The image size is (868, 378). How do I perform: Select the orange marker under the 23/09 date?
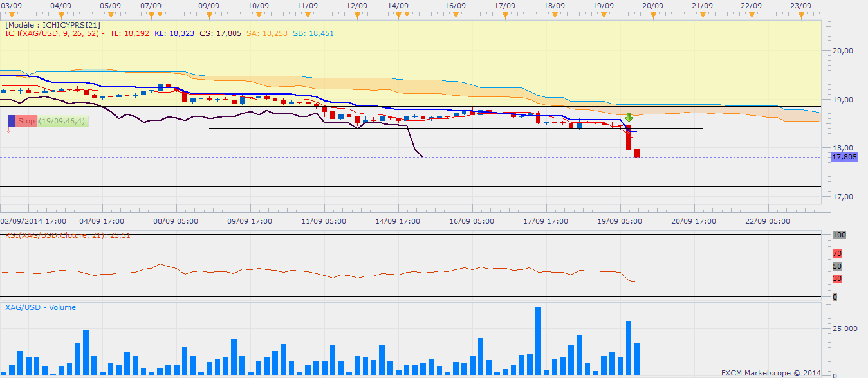point(800,14)
